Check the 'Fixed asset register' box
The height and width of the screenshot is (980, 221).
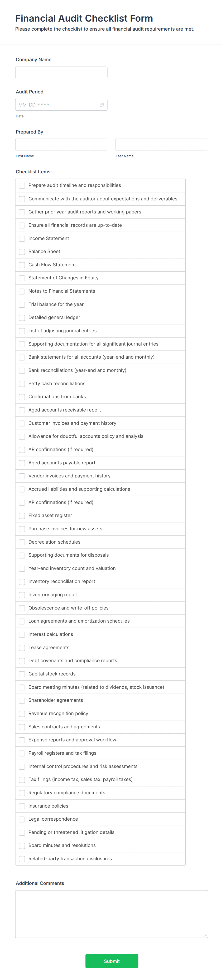point(22,515)
